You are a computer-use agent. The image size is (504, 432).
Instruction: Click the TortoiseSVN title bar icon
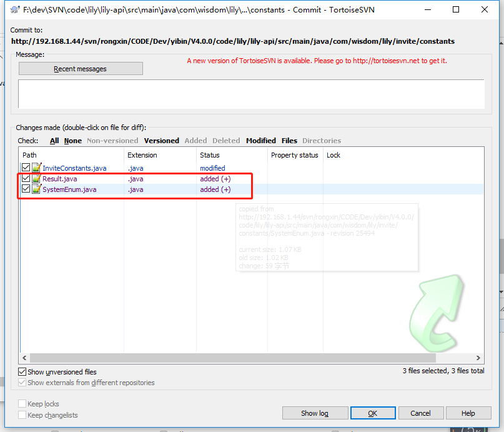(15, 9)
